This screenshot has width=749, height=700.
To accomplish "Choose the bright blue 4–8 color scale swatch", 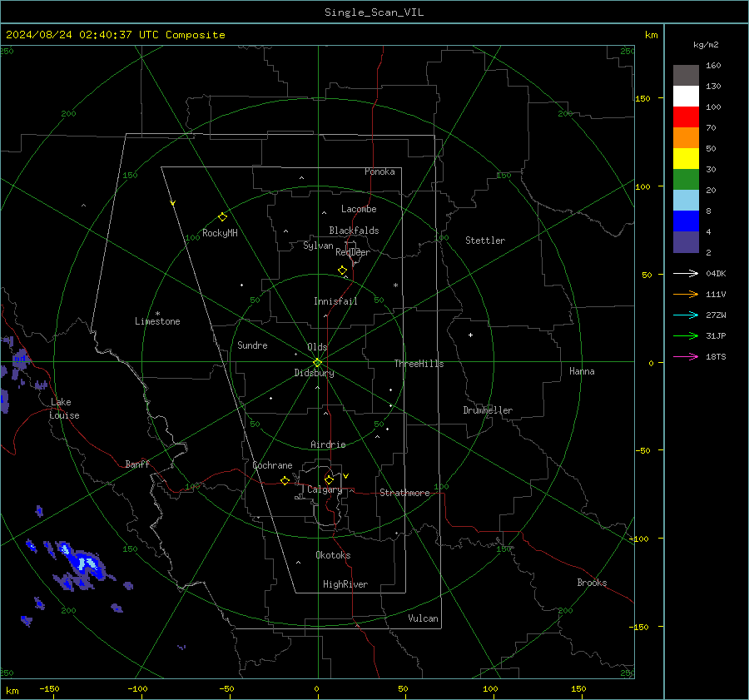I will click(686, 221).
